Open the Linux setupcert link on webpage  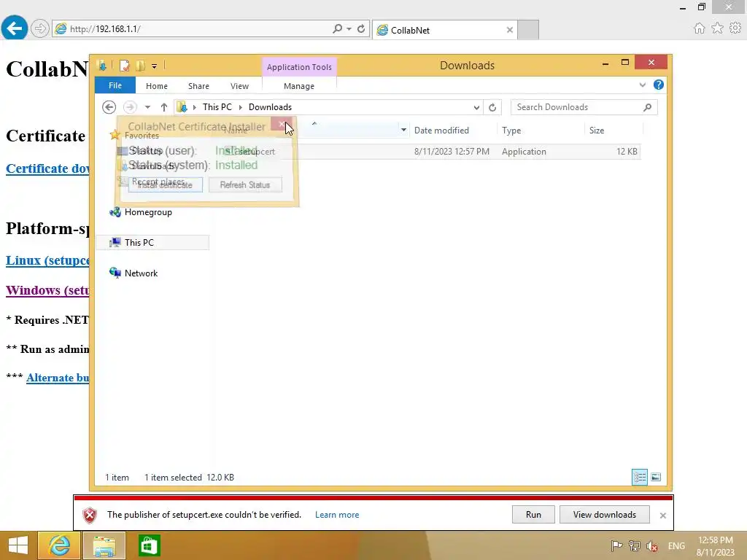point(47,260)
